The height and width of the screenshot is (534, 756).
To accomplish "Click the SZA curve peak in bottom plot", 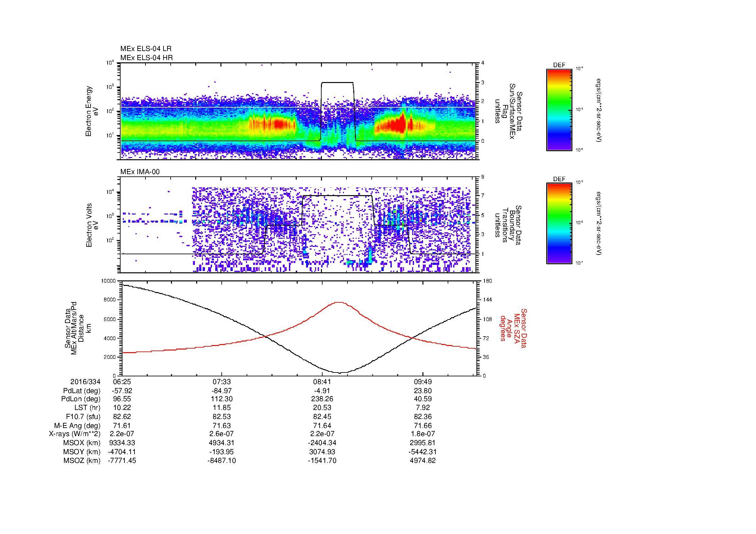I will (x=339, y=302).
